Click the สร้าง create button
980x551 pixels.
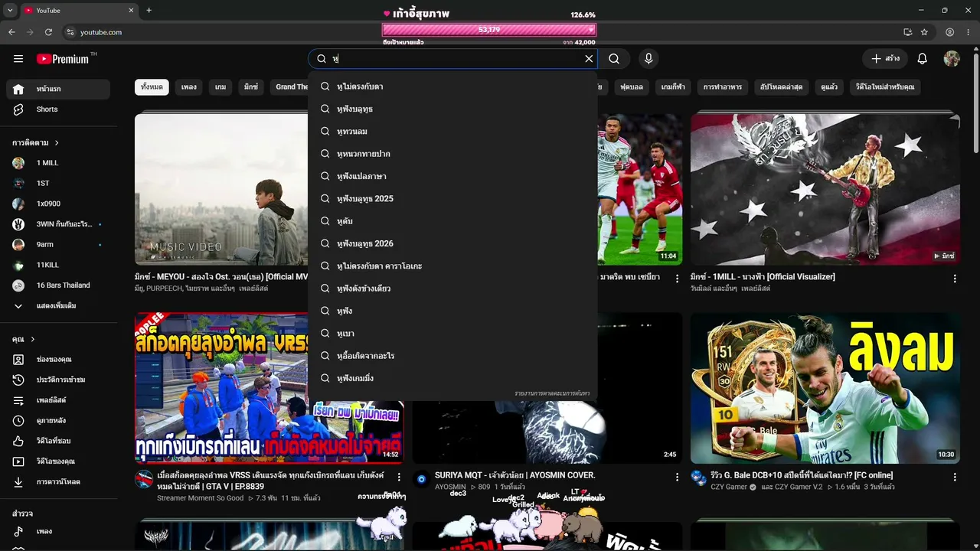pyautogui.click(x=885, y=59)
